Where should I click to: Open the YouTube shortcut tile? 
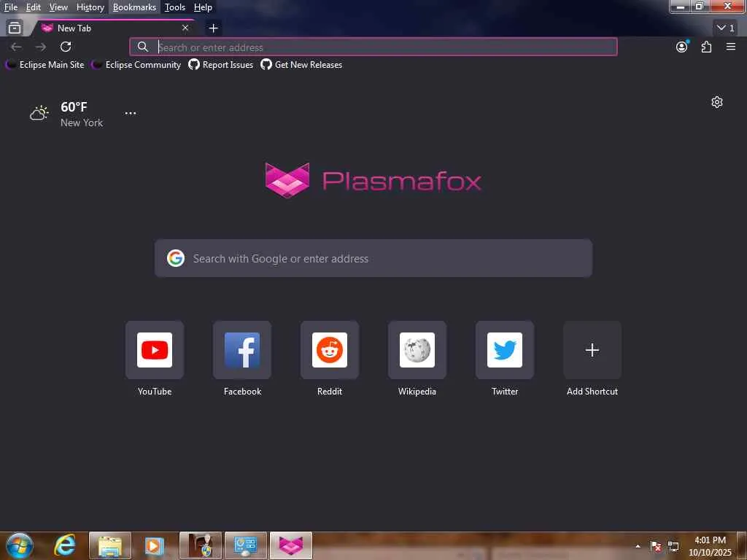pos(155,350)
